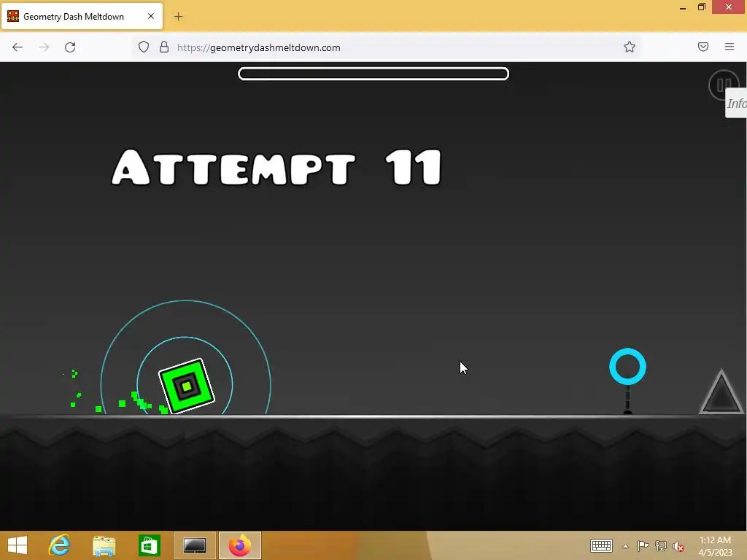Open Windows Store from taskbar
This screenshot has width=747, height=560.
[149, 545]
